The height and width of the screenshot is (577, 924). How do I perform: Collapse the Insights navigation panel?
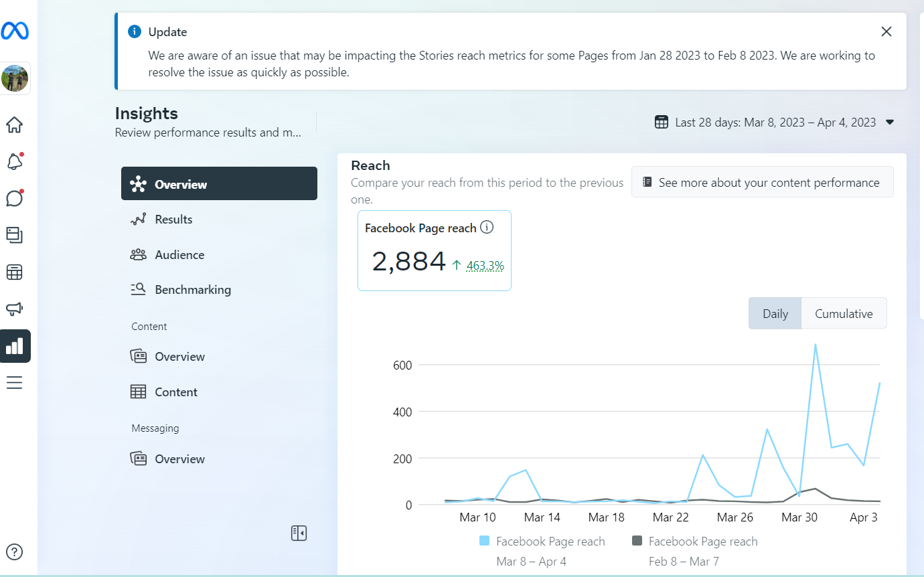pyautogui.click(x=299, y=533)
